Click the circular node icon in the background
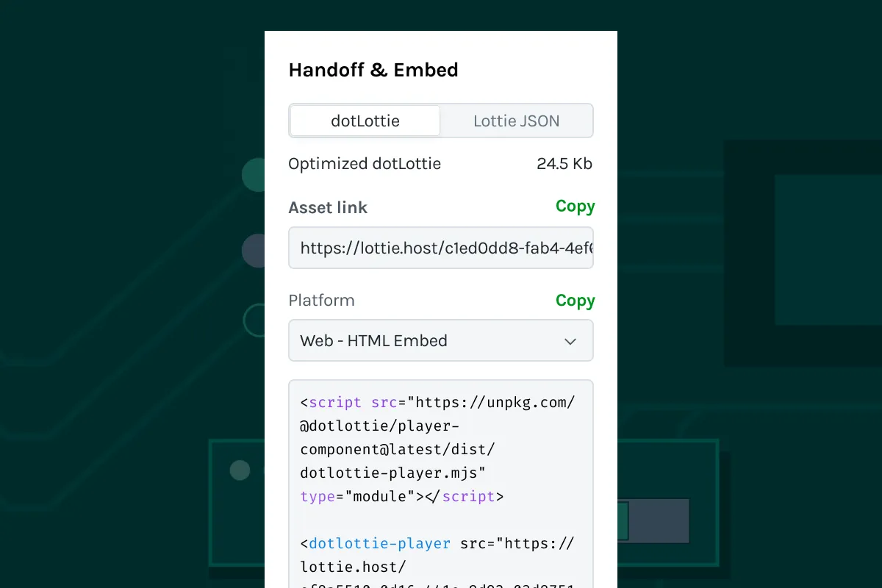This screenshot has width=882, height=588. click(240, 470)
